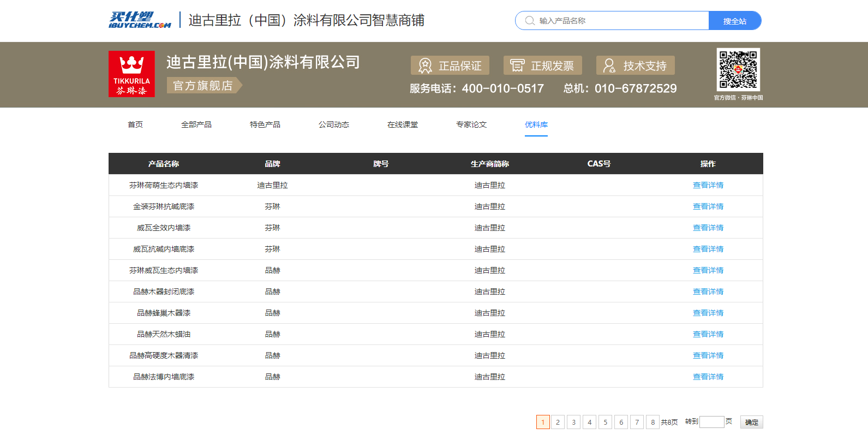The width and height of the screenshot is (868, 440).
Task: Click the shop title 迪古里拉涂料有限公司智慧商铺
Action: pos(307,20)
